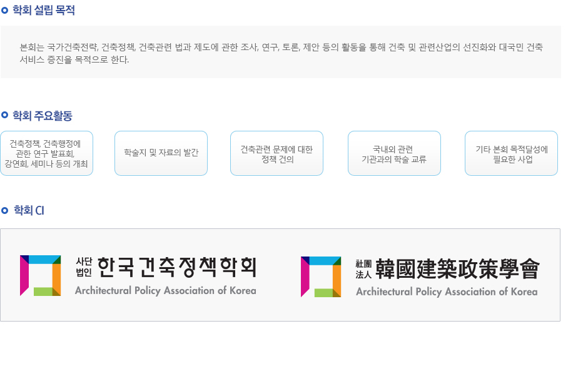
Task: Click the '사단법인' label on the Korean logo
Action: [x=84, y=267]
